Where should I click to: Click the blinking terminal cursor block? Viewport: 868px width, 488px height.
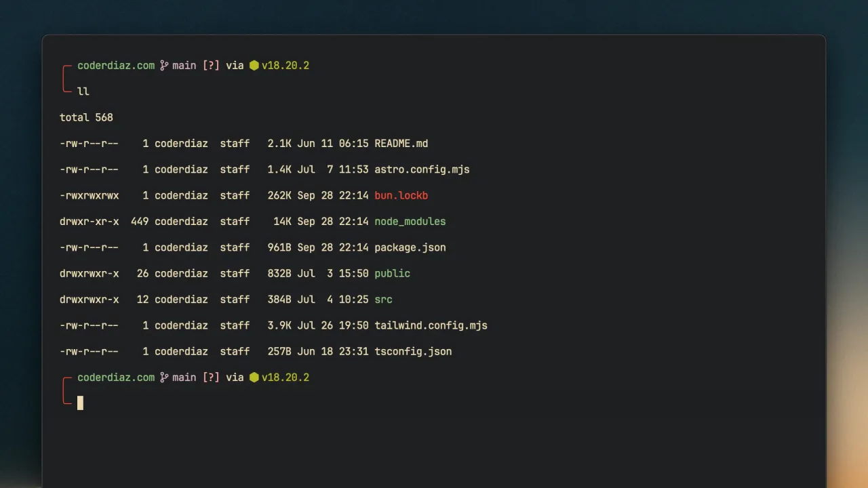[x=79, y=403]
